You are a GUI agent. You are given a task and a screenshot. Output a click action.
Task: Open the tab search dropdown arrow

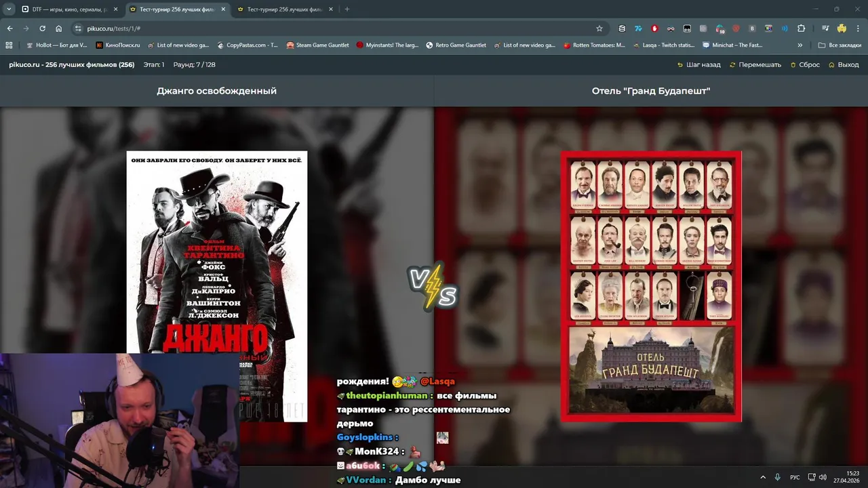pyautogui.click(x=9, y=9)
